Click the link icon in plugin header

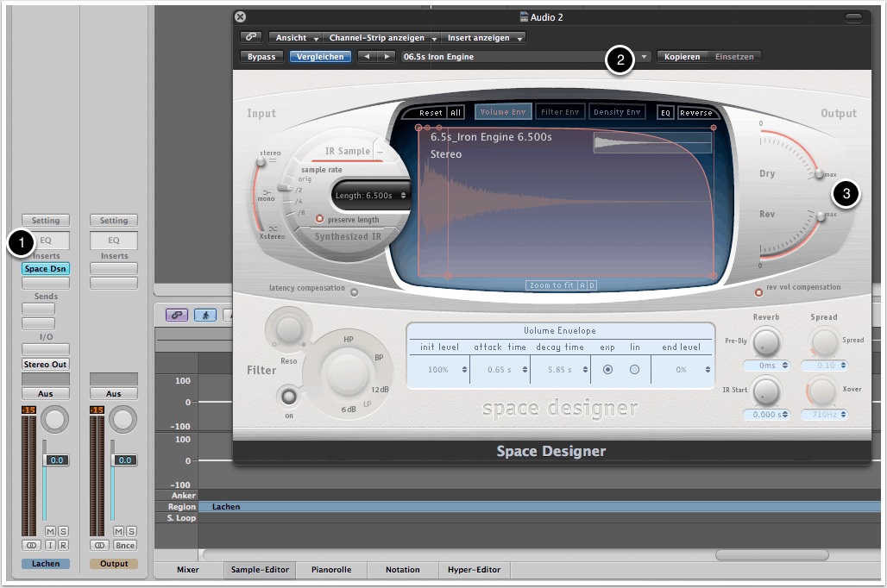pos(251,38)
